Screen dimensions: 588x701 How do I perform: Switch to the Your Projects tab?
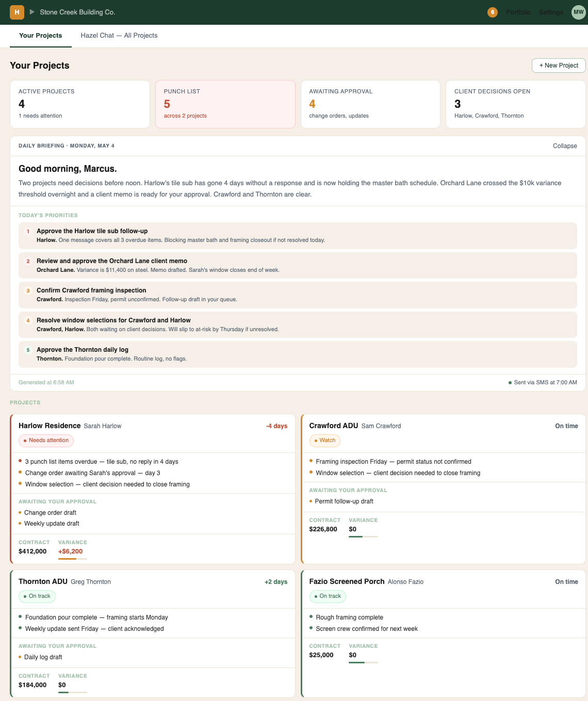[x=41, y=36]
